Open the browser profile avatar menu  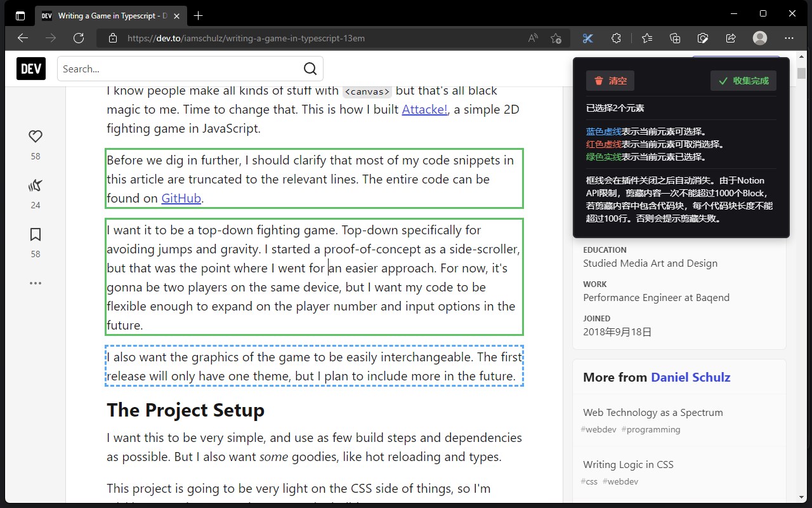coord(760,38)
